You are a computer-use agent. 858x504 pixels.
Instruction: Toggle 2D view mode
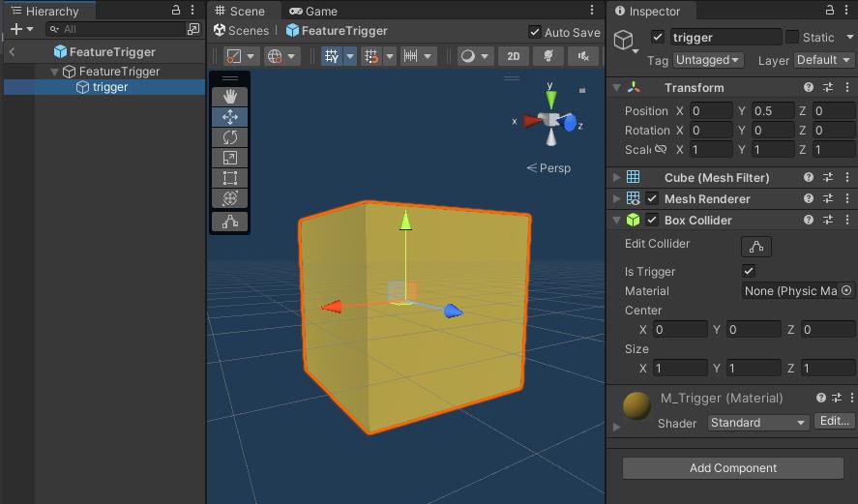(x=514, y=56)
